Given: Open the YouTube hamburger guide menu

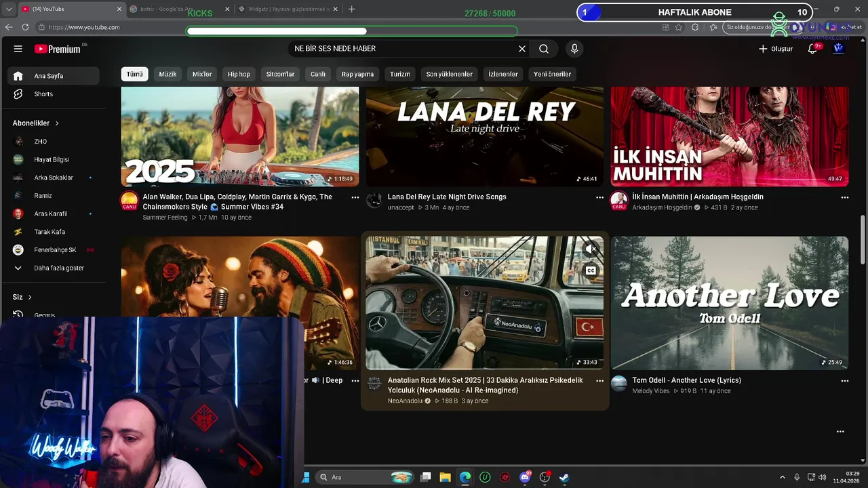Looking at the screenshot, I should tap(18, 49).
